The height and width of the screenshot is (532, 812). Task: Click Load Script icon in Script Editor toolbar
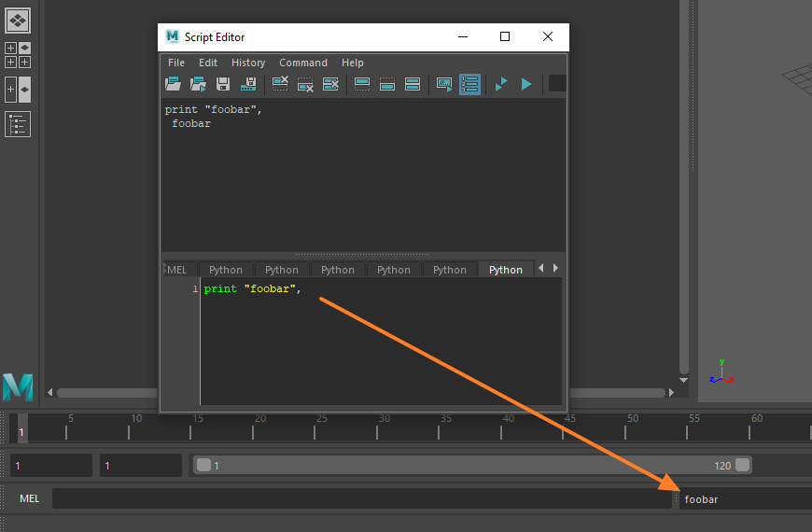pos(173,84)
